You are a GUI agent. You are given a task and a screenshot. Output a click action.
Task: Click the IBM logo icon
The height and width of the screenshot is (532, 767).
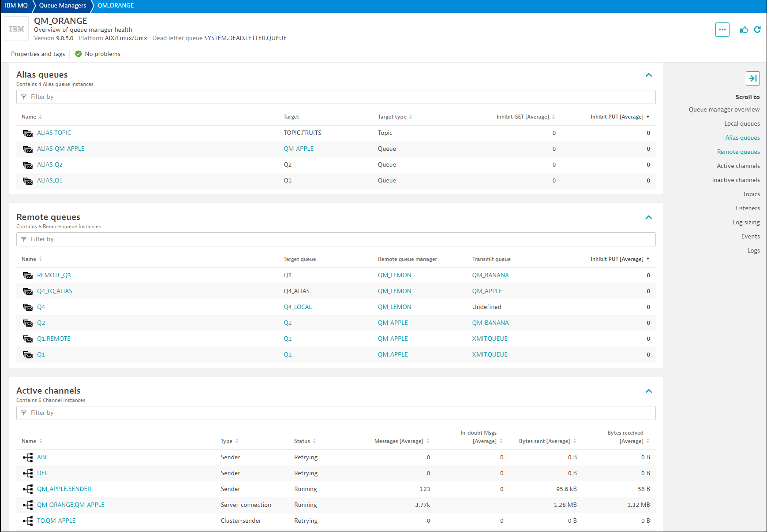(17, 29)
